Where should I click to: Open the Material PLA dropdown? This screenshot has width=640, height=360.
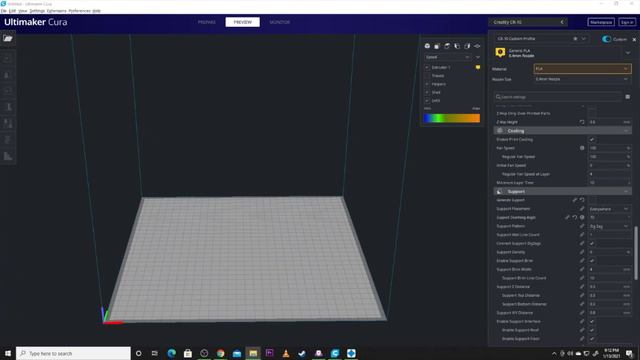click(582, 69)
